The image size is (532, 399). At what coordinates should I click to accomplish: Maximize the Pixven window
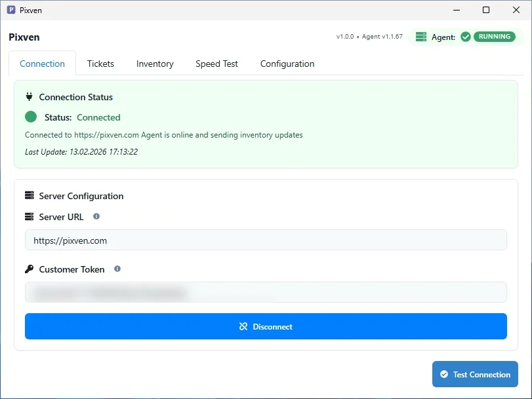pyautogui.click(x=486, y=10)
